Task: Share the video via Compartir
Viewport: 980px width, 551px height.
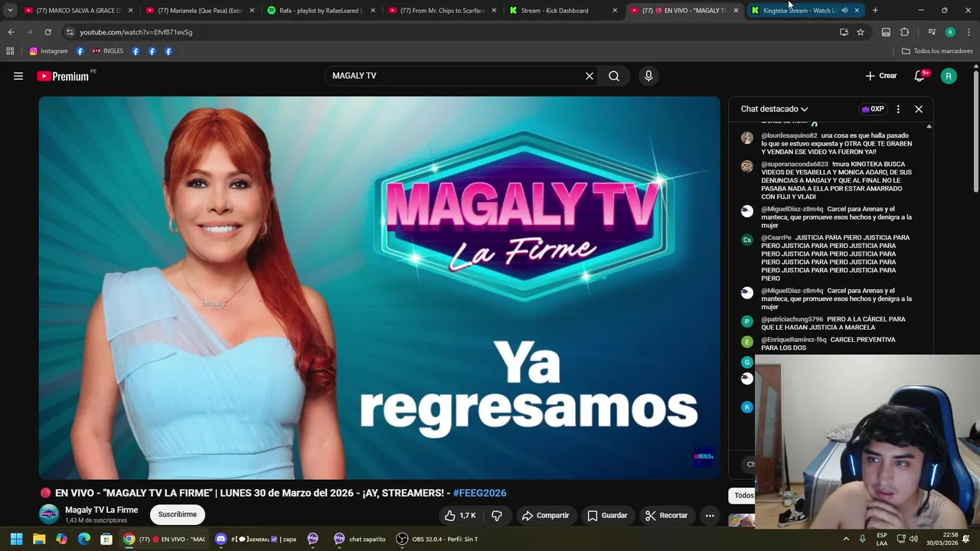Action: (545, 516)
